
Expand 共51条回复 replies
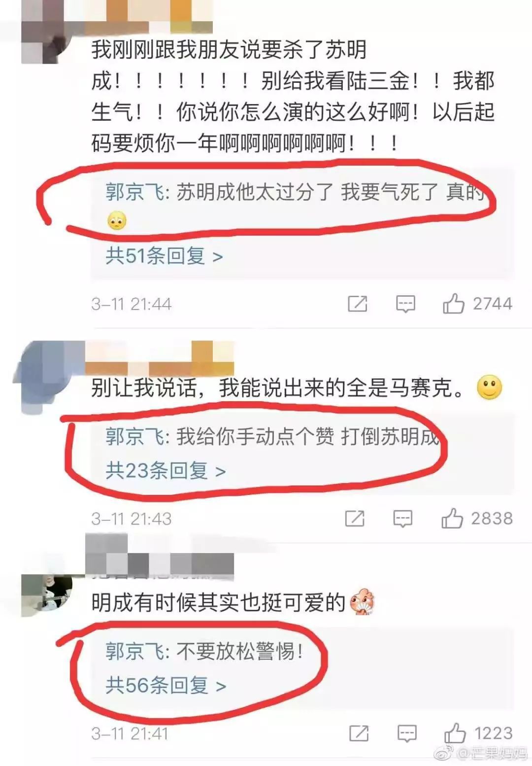tap(165, 256)
